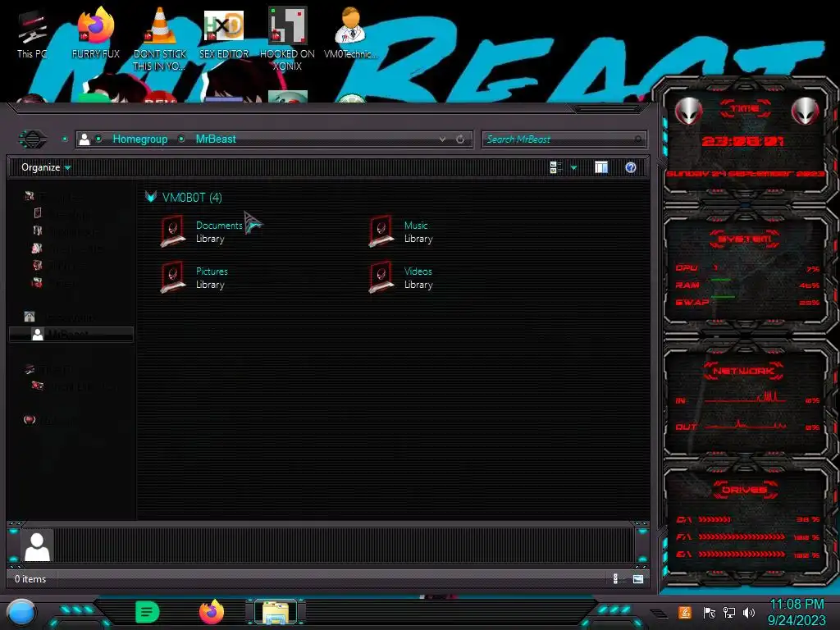The width and height of the screenshot is (840, 630).
Task: Open the Documents library
Action: 203,231
